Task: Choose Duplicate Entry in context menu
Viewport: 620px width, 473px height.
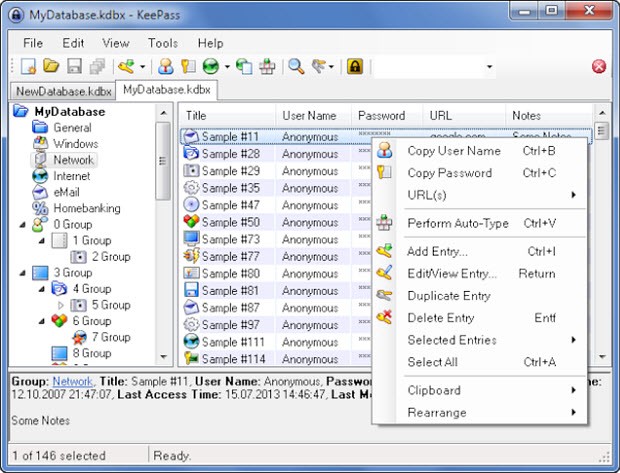Action: (479, 296)
